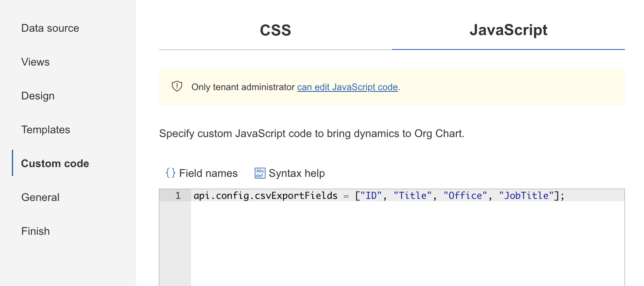Open the Templates section
Screen dimensions: 644x286
45,129
